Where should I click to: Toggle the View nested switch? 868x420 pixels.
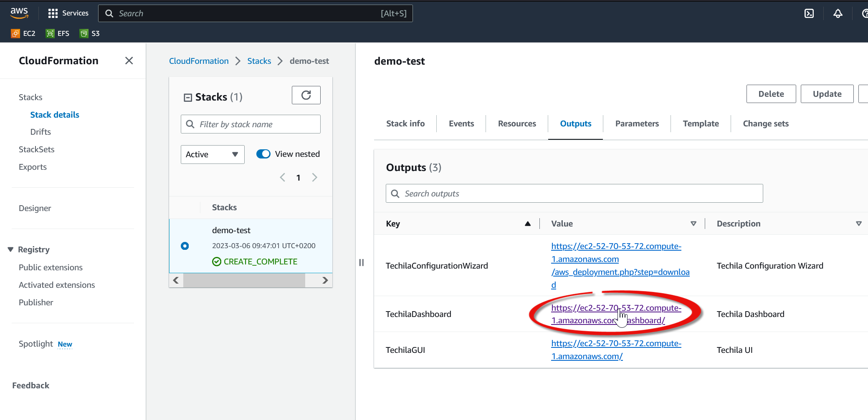click(x=263, y=154)
